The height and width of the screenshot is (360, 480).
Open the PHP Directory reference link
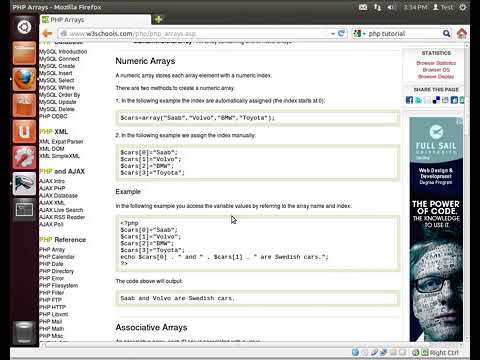coord(56,271)
